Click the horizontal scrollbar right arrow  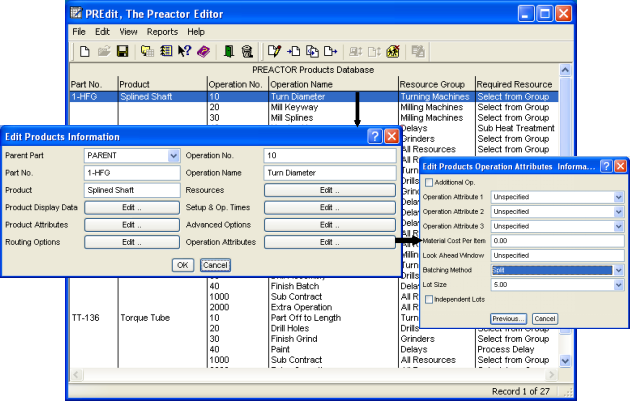click(x=551, y=375)
